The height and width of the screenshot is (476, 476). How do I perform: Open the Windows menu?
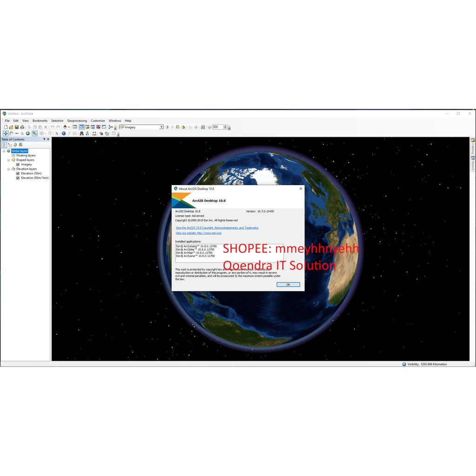(115, 120)
